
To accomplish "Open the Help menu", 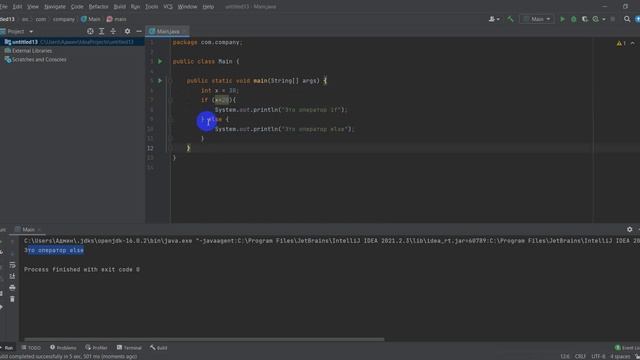I will pos(208,7).
